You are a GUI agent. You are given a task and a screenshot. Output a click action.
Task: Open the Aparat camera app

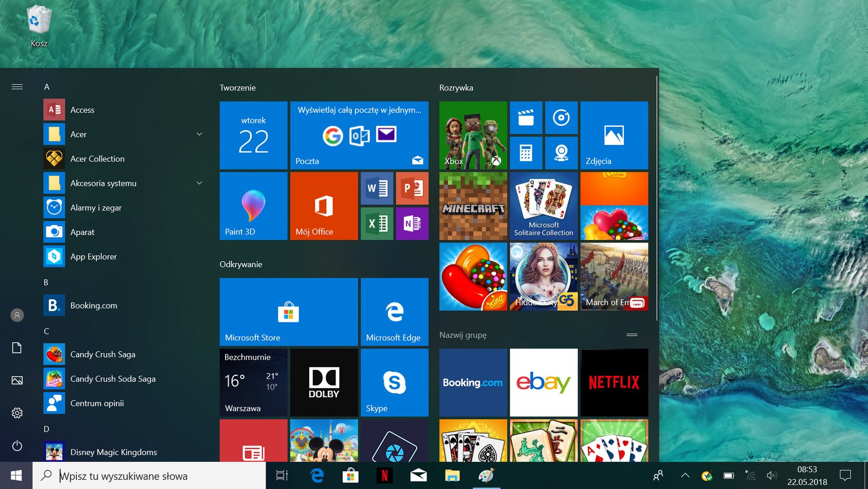pos(124,232)
